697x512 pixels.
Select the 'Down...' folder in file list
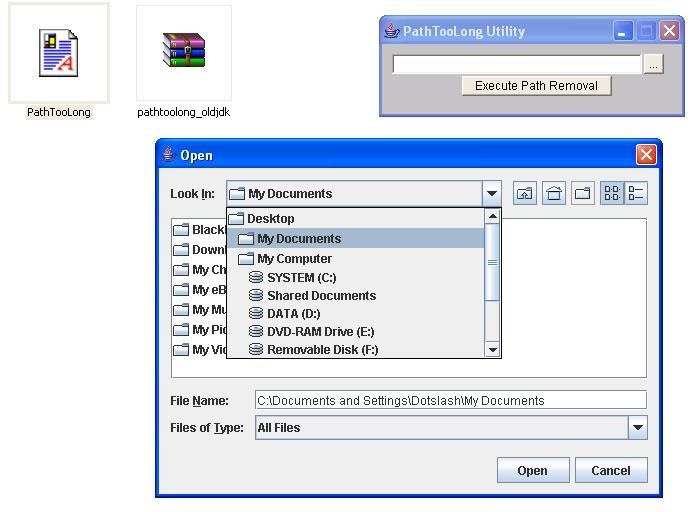point(200,249)
